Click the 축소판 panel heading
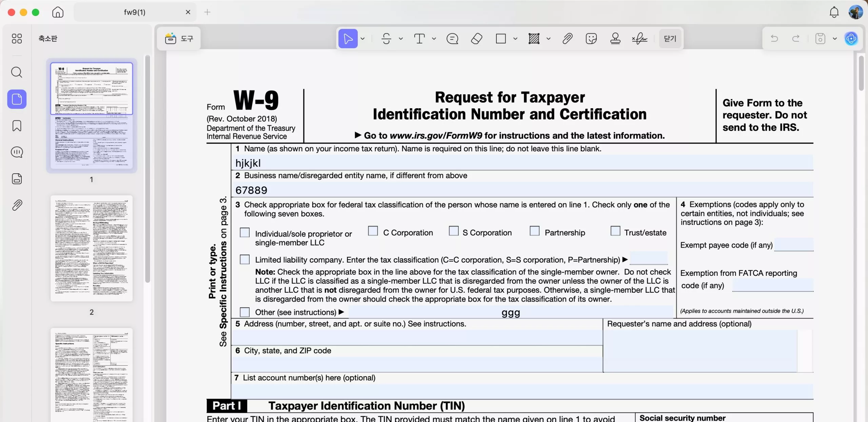This screenshot has width=868, height=422. tap(48, 39)
